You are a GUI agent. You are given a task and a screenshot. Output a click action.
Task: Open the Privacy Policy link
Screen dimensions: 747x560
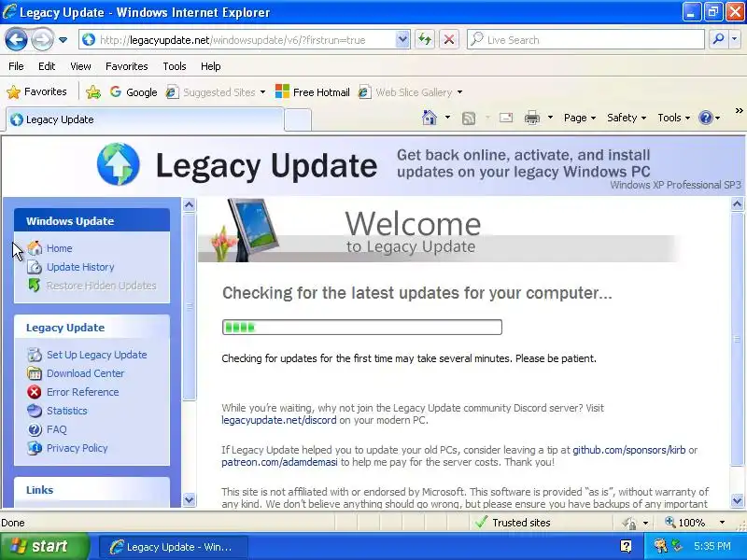(x=78, y=448)
